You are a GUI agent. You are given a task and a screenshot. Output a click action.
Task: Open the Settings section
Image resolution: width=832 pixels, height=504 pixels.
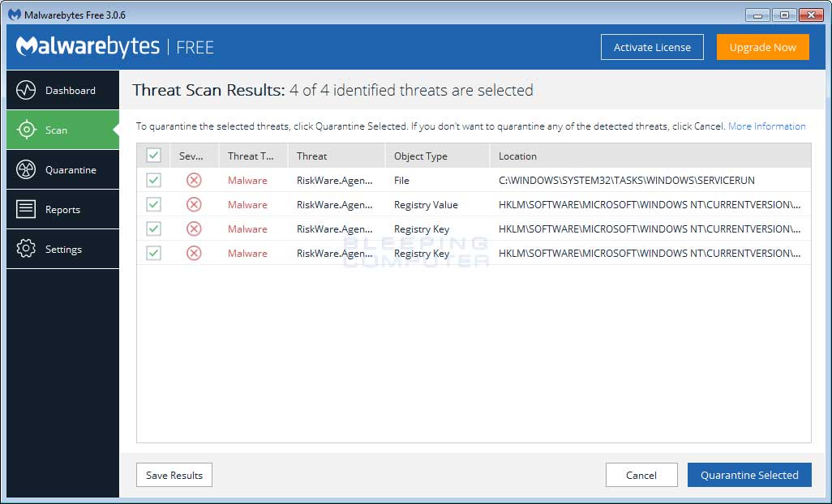pos(62,249)
